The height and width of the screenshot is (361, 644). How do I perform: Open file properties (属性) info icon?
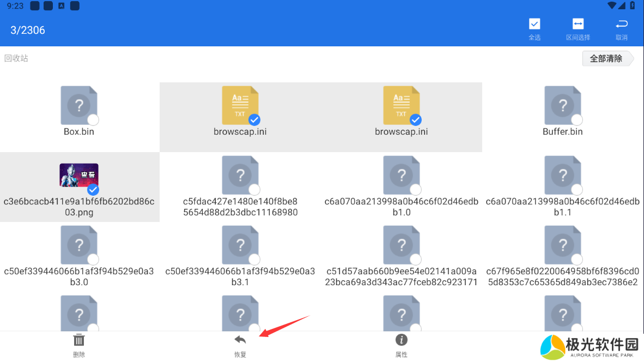(x=402, y=341)
